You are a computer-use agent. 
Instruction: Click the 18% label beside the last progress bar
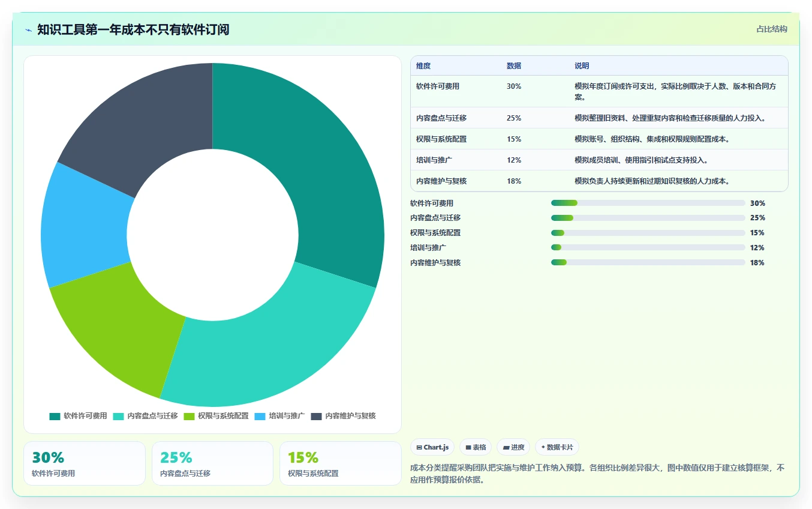(x=757, y=263)
